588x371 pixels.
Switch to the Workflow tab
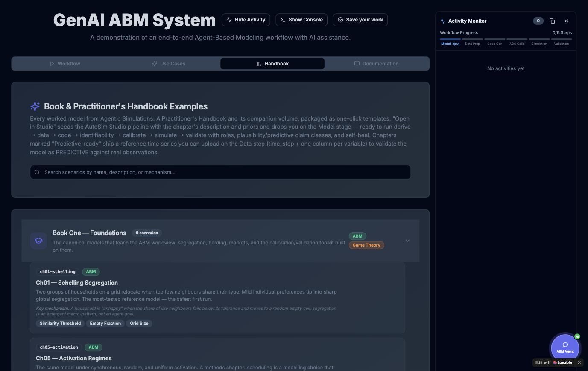(x=64, y=64)
